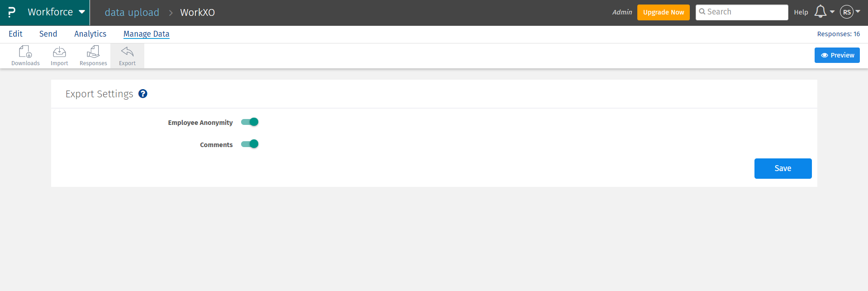Disable the Comments toggle switch
Image resolution: width=868 pixels, height=291 pixels.
click(x=250, y=144)
